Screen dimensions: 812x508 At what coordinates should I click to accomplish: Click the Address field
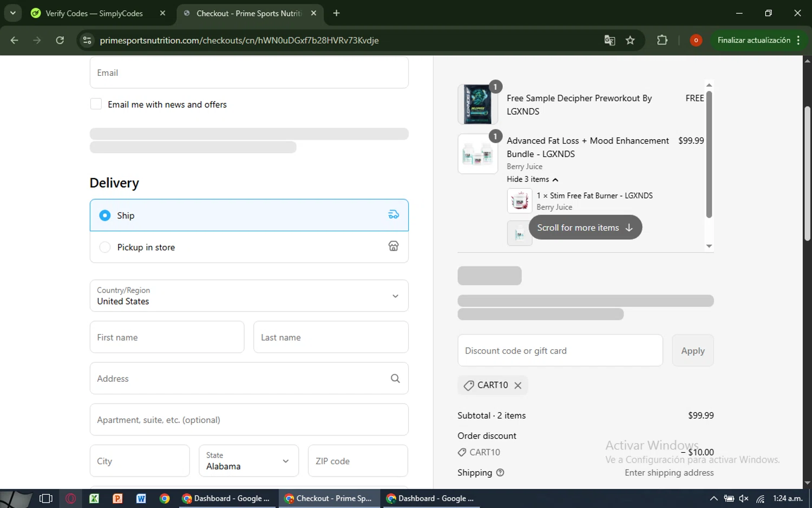point(249,378)
